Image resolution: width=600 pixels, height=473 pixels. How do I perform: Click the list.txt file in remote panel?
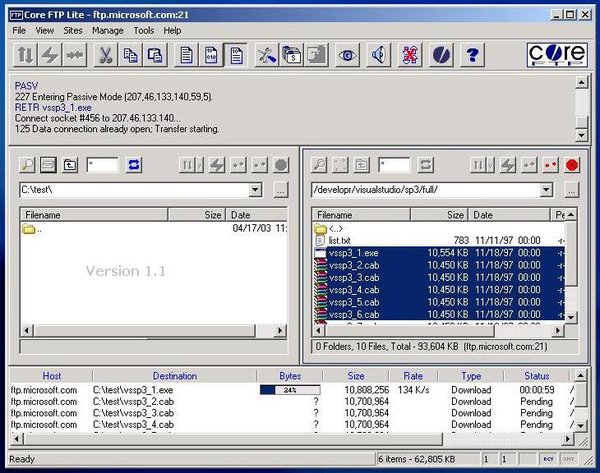pos(340,240)
